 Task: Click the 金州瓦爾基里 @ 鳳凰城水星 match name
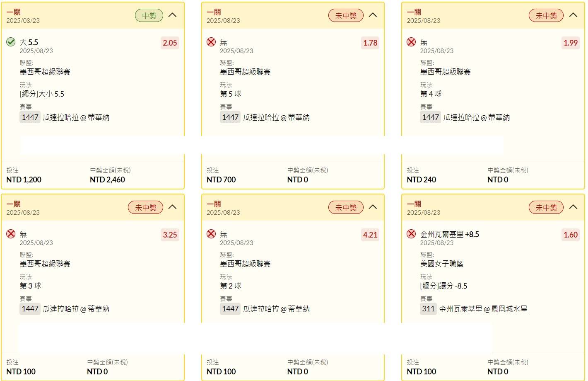[x=483, y=309]
